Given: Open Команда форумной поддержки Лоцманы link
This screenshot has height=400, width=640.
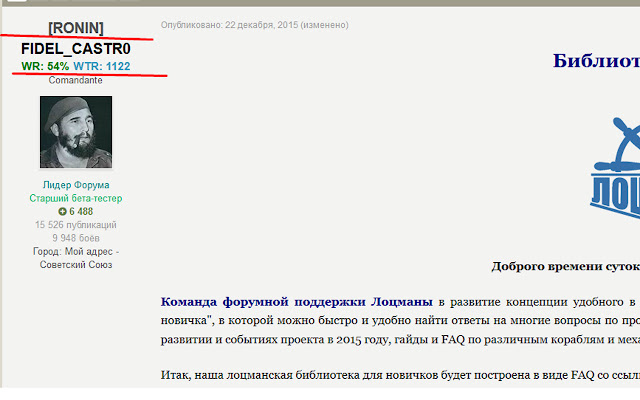Looking at the screenshot, I should [x=296, y=302].
